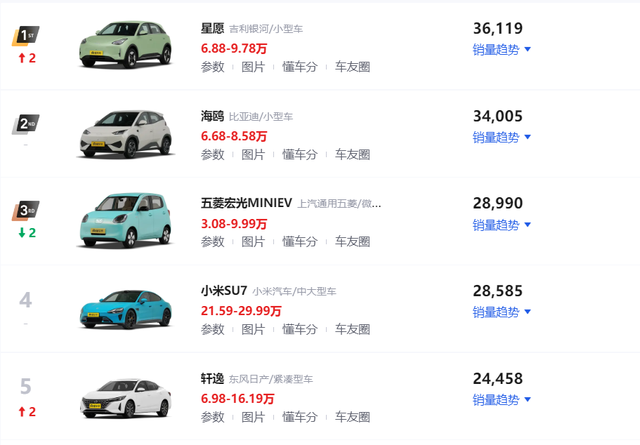Click the 星愿 price range 6.88-9.78万
640x445 pixels.
tap(234, 48)
